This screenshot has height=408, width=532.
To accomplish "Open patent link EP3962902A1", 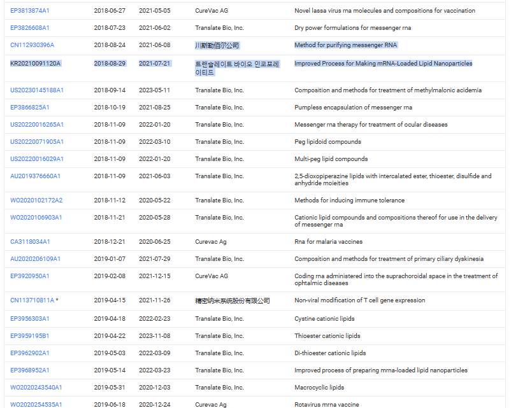I will tap(29, 353).
